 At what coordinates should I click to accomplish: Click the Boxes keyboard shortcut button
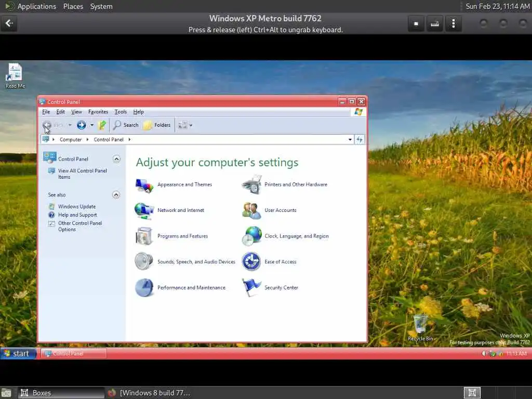[435, 23]
